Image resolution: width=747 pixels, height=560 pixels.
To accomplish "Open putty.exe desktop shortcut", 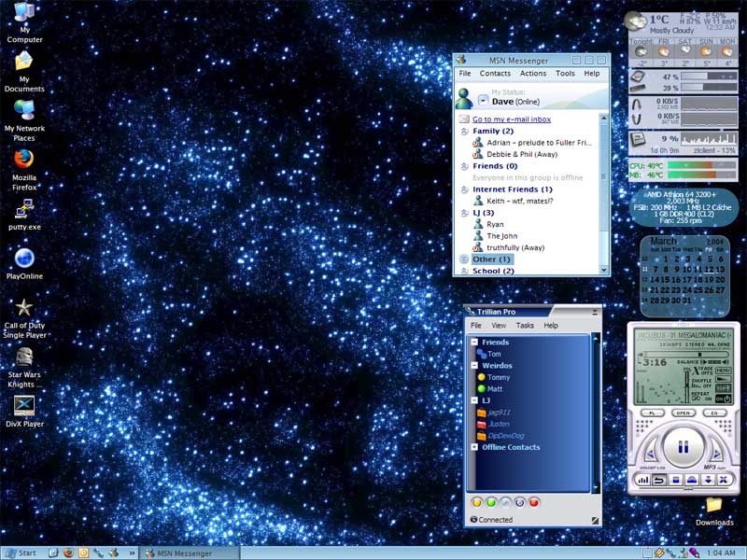I will pyautogui.click(x=24, y=211).
